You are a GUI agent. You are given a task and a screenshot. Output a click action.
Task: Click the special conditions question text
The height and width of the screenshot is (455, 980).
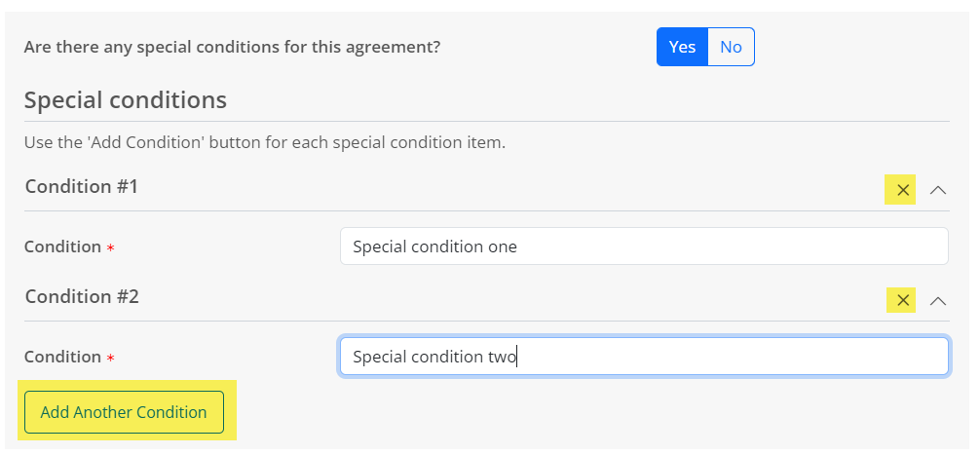click(x=232, y=47)
